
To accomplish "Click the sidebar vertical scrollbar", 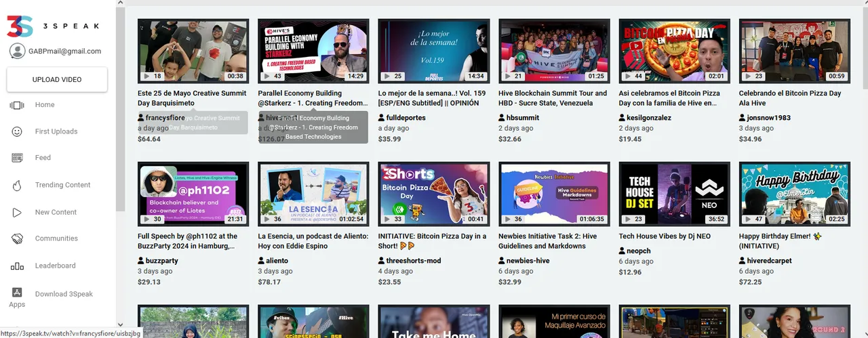I will coord(121,110).
